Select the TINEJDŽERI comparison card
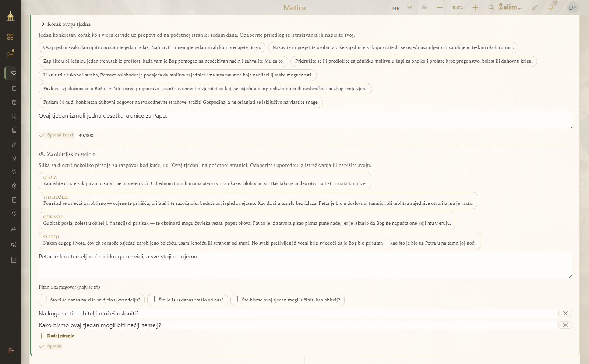Screen dimensions: 589x364 (x=258, y=200)
